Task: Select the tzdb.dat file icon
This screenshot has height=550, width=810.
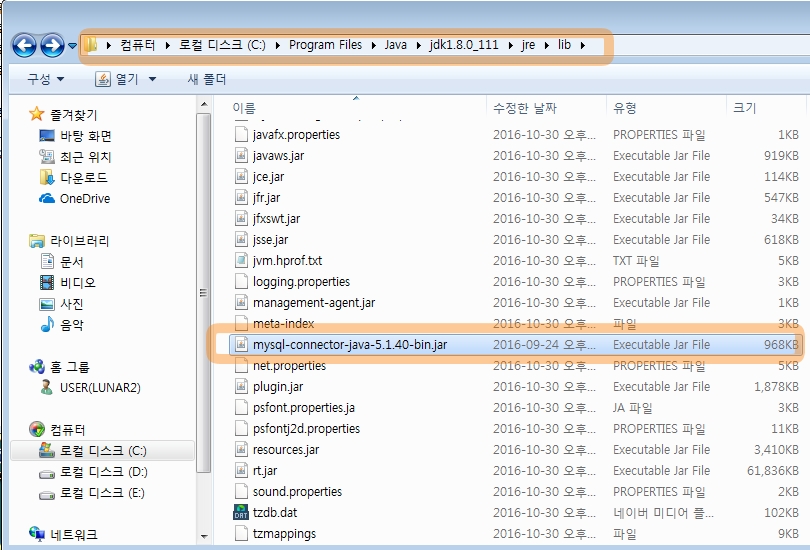Action: coord(241,512)
